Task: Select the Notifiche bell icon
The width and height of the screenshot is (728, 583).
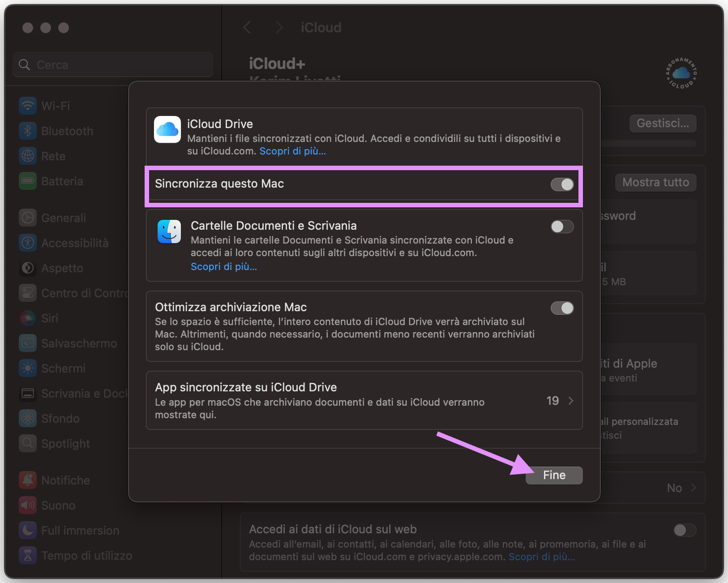Action: pos(28,480)
